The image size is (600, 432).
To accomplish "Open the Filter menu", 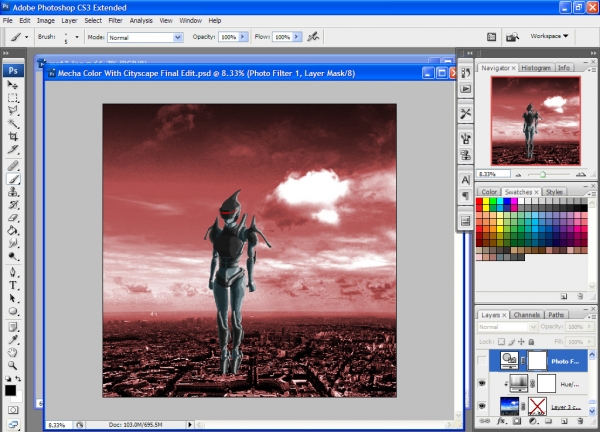I will pyautogui.click(x=115, y=21).
